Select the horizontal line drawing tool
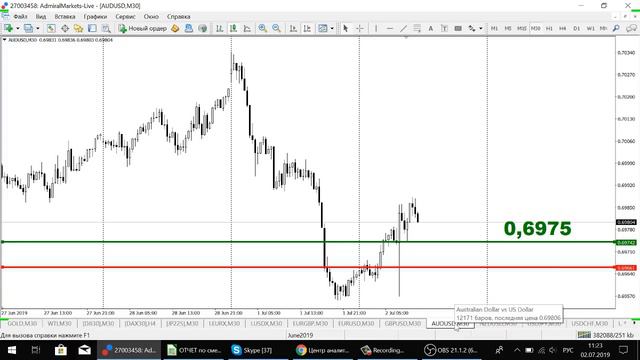This screenshot has height=360, width=640. pos(389,28)
